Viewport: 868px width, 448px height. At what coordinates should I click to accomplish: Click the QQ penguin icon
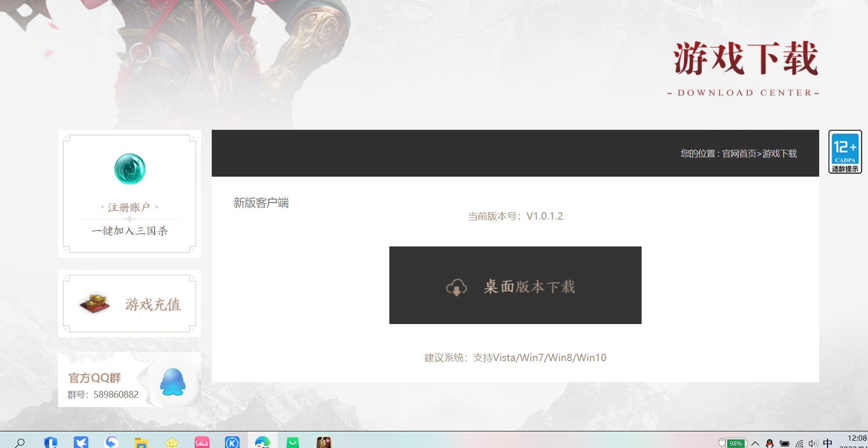point(173,382)
